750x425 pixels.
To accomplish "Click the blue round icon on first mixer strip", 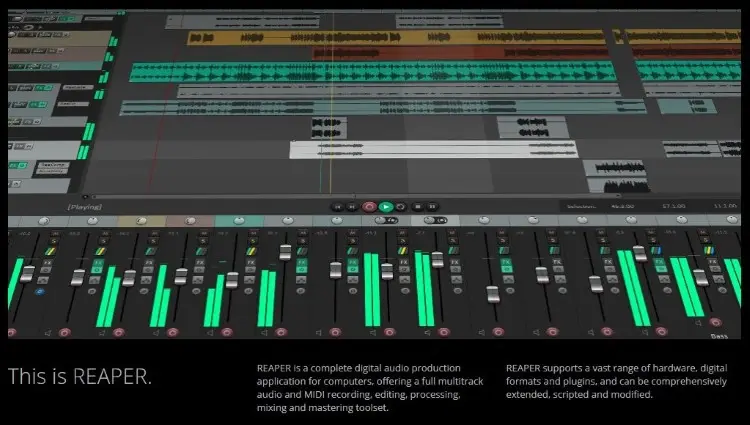I will pyautogui.click(x=40, y=291).
